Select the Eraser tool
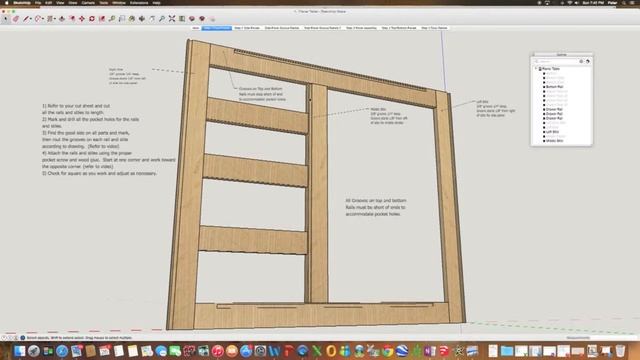 16,19
